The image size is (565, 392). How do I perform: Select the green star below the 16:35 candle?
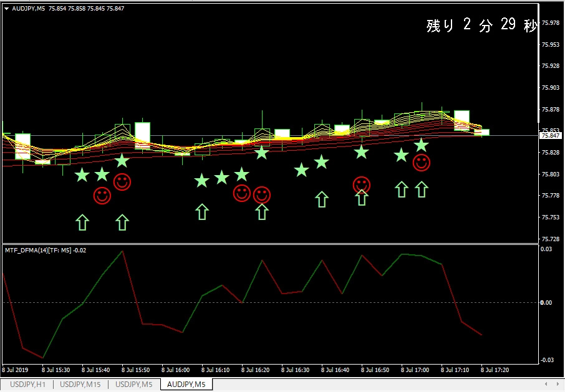pyautogui.click(x=302, y=170)
